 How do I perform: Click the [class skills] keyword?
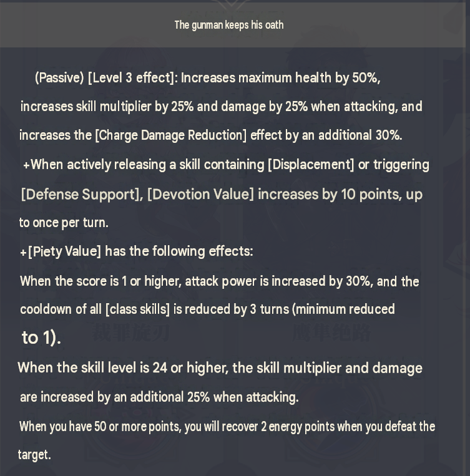pyautogui.click(x=137, y=309)
